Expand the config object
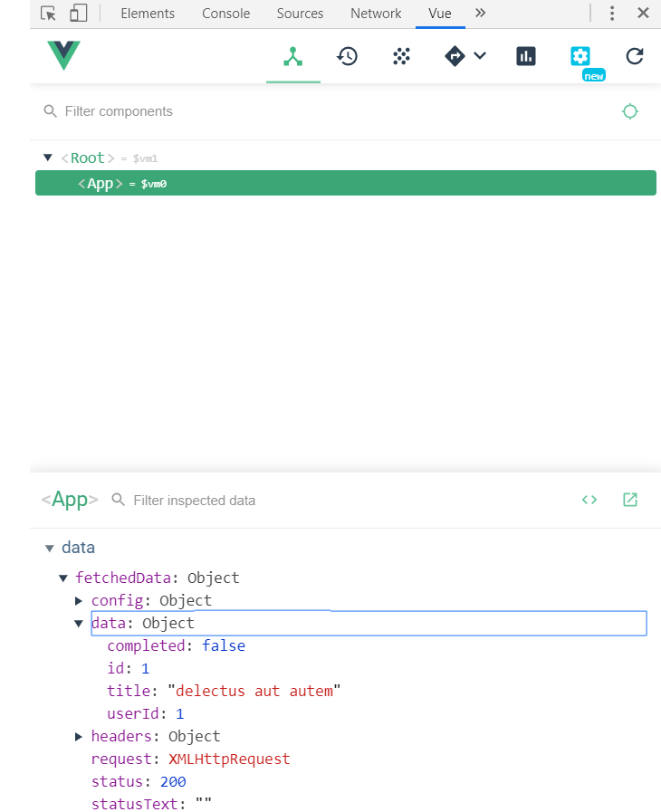 pyautogui.click(x=78, y=600)
